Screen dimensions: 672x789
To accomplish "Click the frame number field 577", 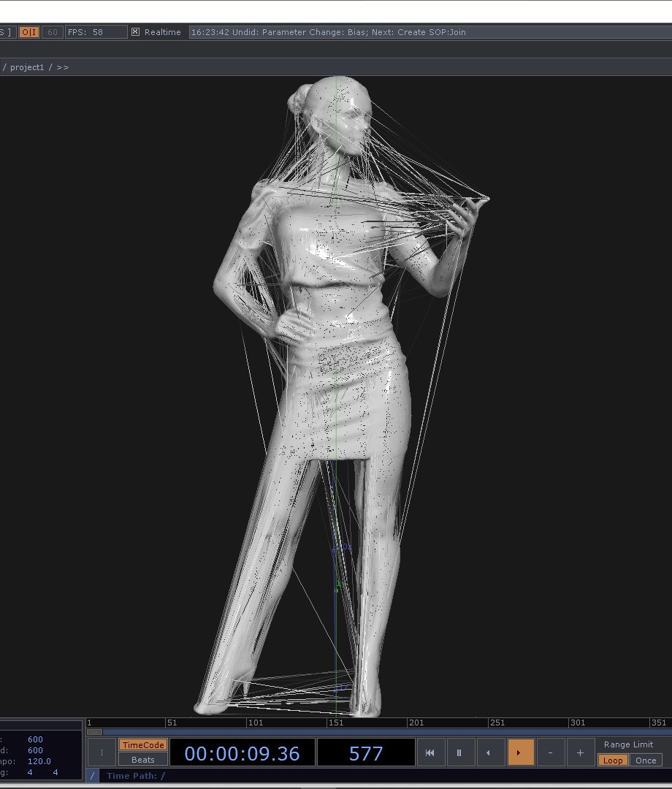I will (x=366, y=752).
